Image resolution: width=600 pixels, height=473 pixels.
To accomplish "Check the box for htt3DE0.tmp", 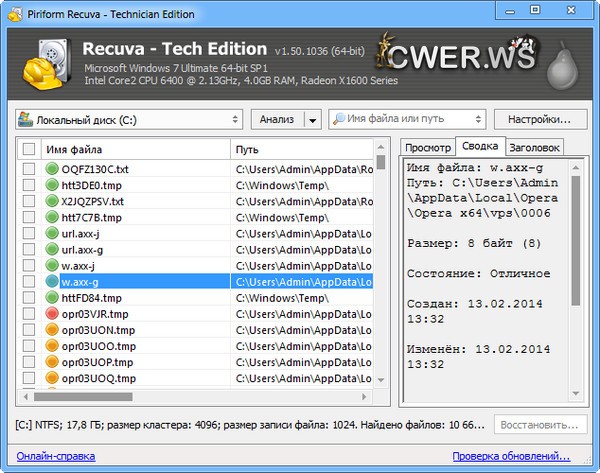I will [x=29, y=185].
